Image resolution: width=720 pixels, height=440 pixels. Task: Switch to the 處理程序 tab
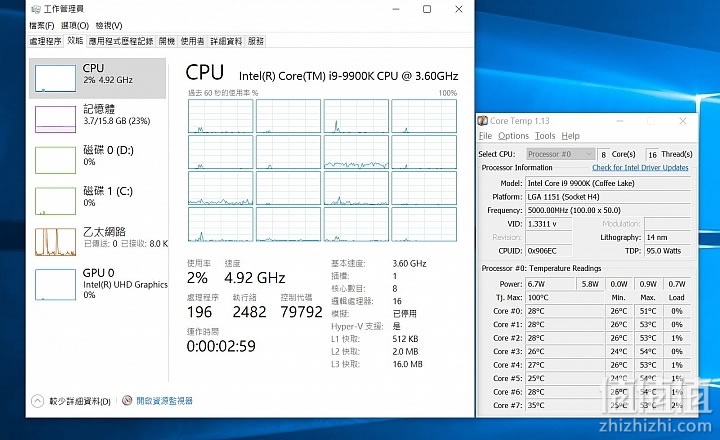coord(45,41)
